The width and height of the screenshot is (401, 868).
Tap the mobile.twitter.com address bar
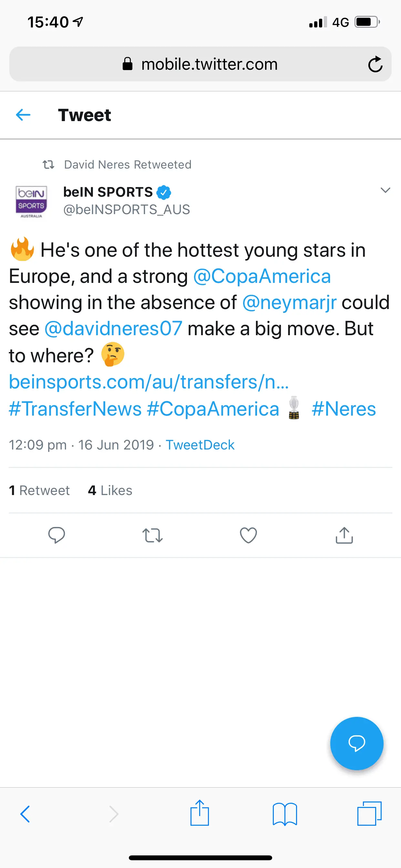click(200, 64)
